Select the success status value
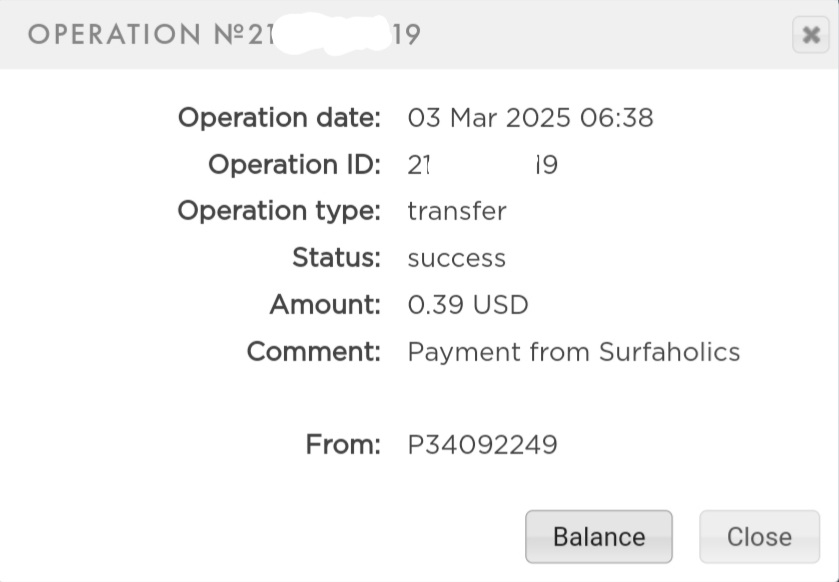This screenshot has height=582, width=839. [x=456, y=259]
